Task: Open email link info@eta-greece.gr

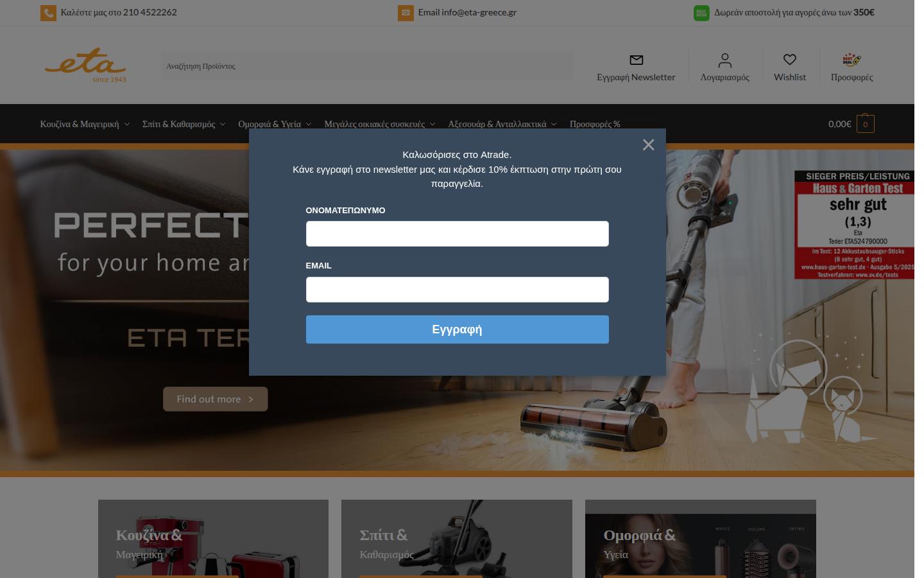Action: pos(479,12)
